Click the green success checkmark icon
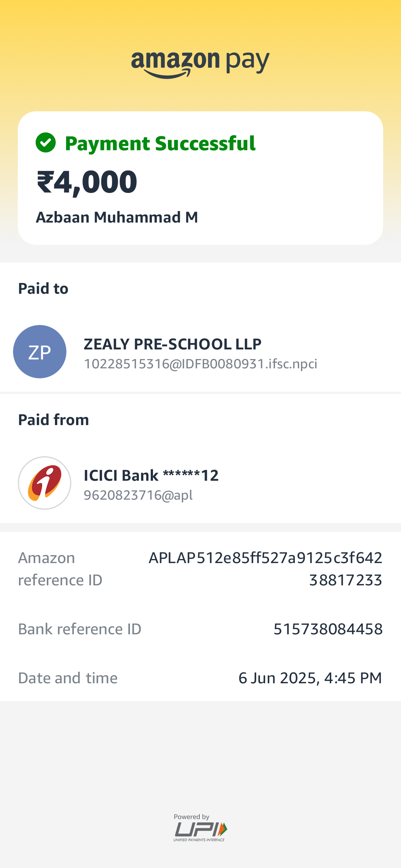This screenshot has width=401, height=868. (x=46, y=143)
